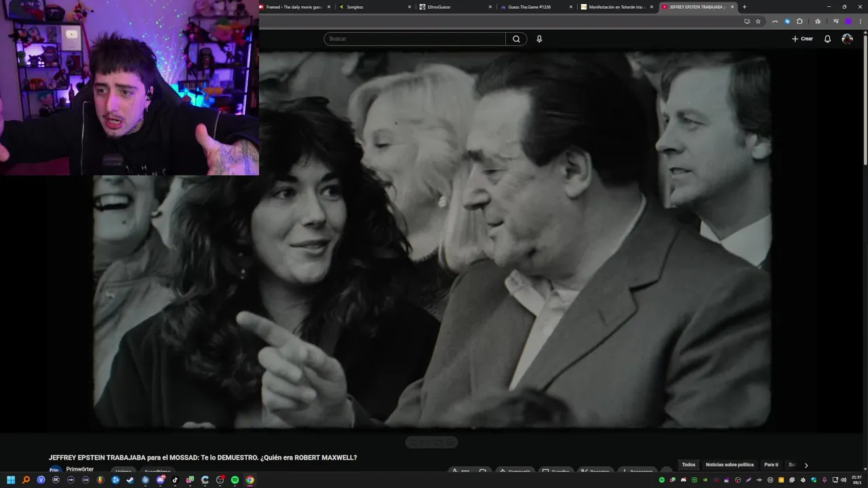
Task: Click the Spotify system tray icon
Action: pos(662,480)
